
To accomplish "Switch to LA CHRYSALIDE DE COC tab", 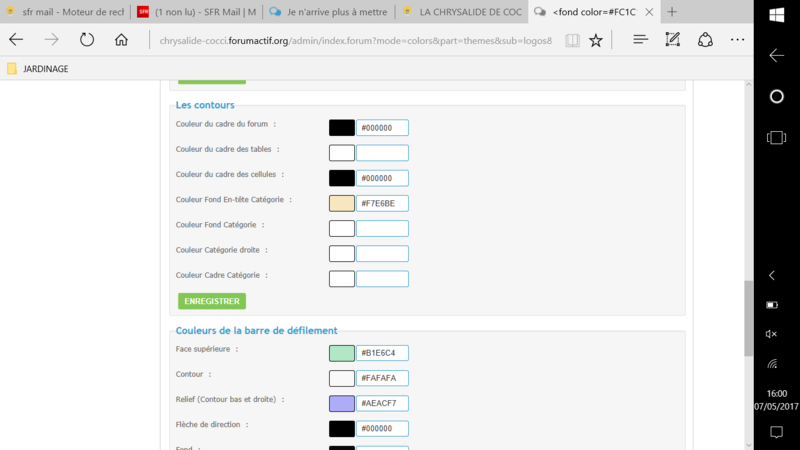I will [x=462, y=12].
